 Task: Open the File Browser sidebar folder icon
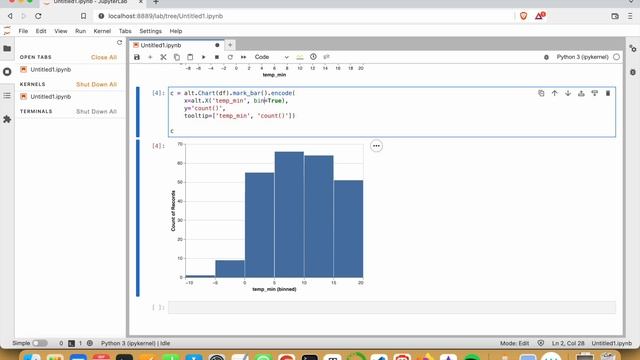click(7, 49)
